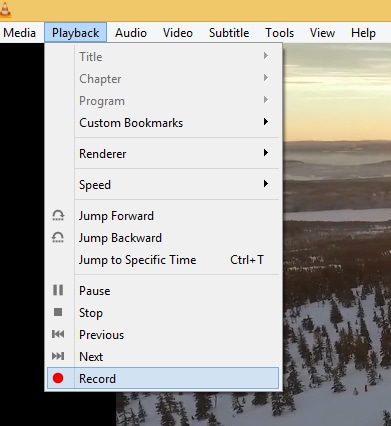Expand the Custom Bookmarks submenu arrow

[266, 122]
